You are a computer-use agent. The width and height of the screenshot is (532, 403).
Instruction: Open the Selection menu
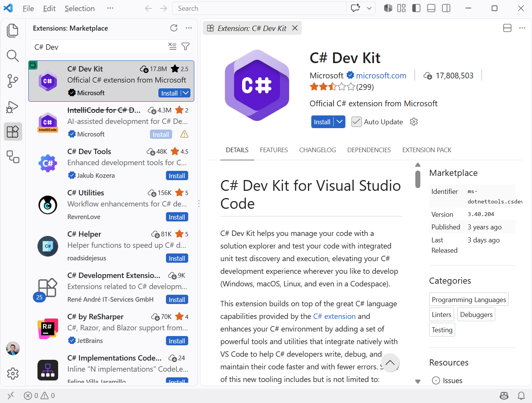point(80,8)
